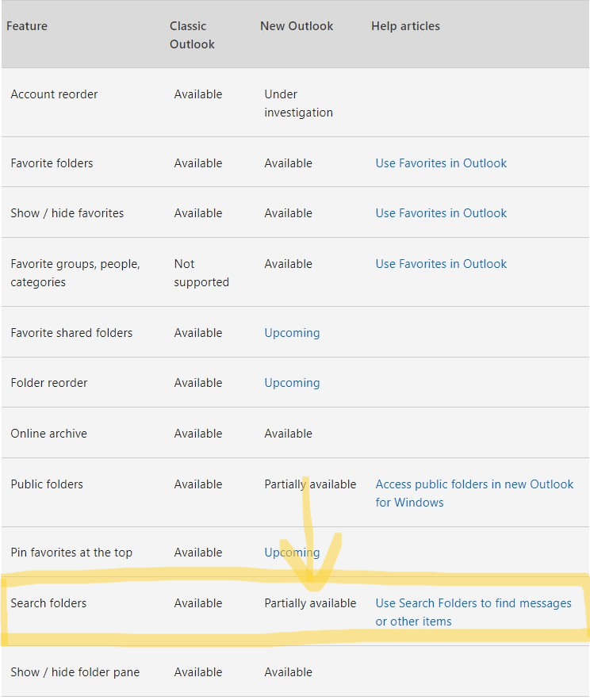Select the Favorite folders feature name

click(x=52, y=163)
